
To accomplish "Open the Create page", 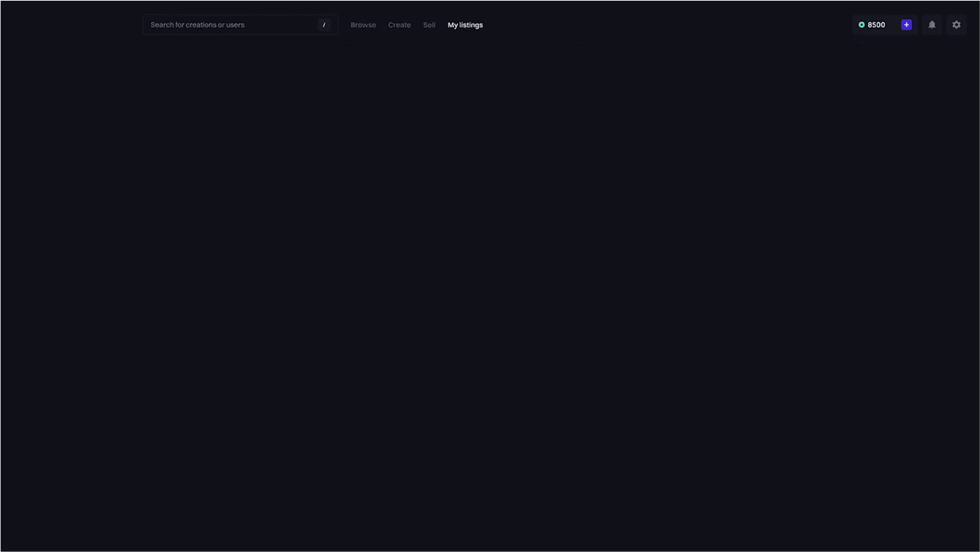I will (x=399, y=23).
